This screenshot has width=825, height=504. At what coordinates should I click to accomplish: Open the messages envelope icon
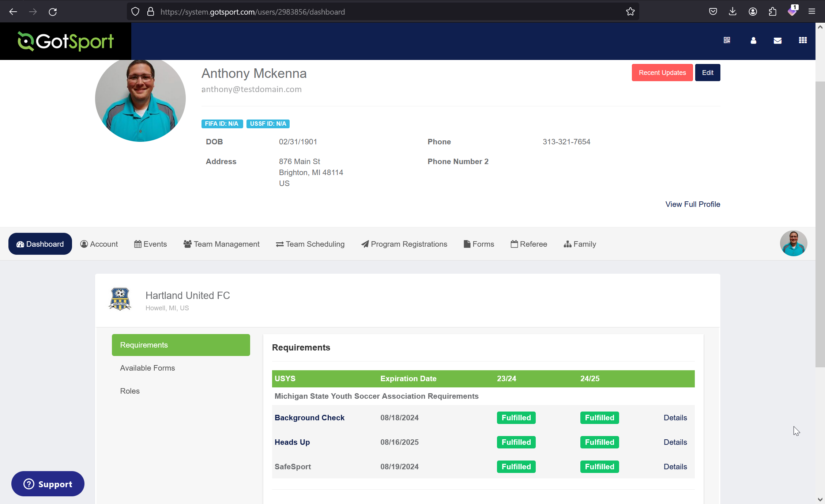pyautogui.click(x=778, y=41)
